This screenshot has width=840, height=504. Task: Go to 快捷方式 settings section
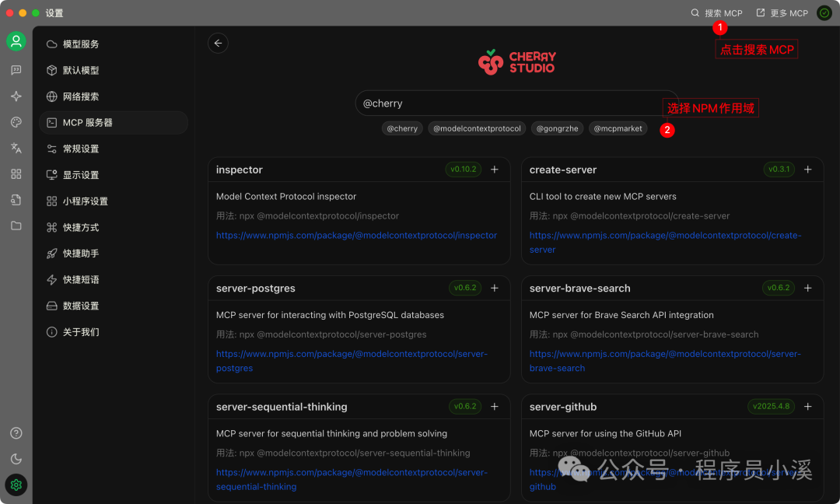coord(81,227)
